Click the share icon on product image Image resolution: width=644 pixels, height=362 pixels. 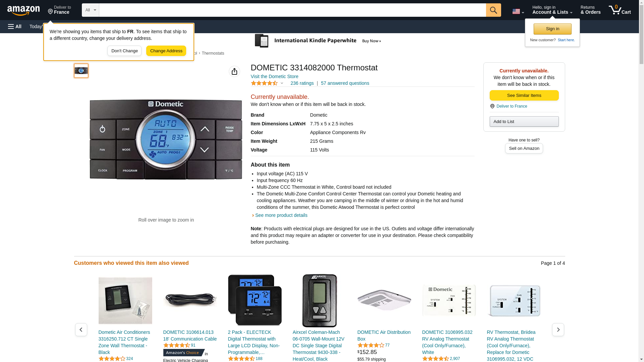(x=234, y=71)
